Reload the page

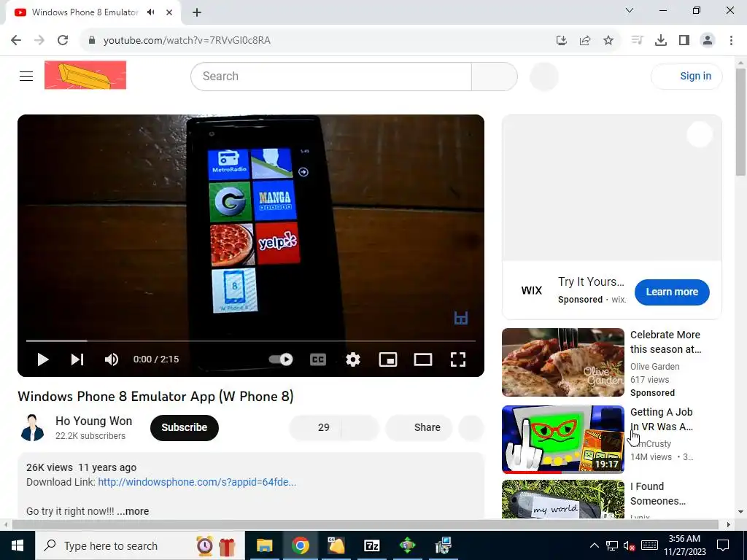[x=63, y=41]
